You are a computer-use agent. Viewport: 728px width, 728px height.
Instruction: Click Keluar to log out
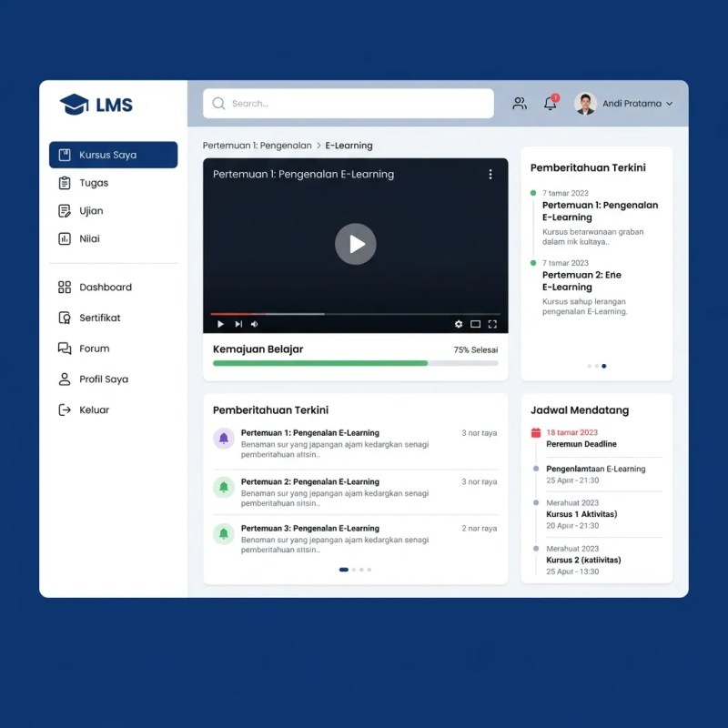coord(113,409)
